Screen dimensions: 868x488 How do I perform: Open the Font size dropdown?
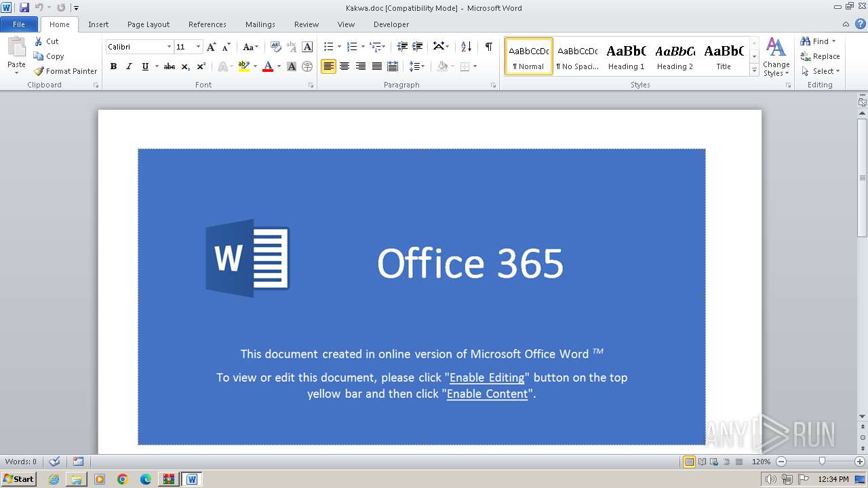[198, 47]
